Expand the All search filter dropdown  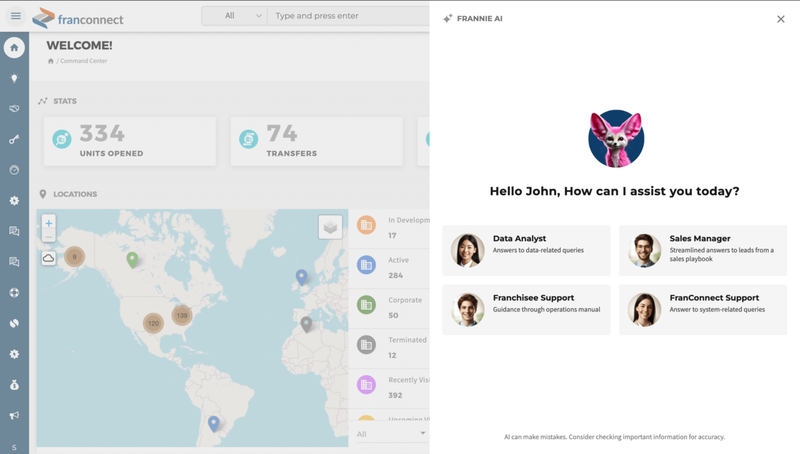point(234,16)
